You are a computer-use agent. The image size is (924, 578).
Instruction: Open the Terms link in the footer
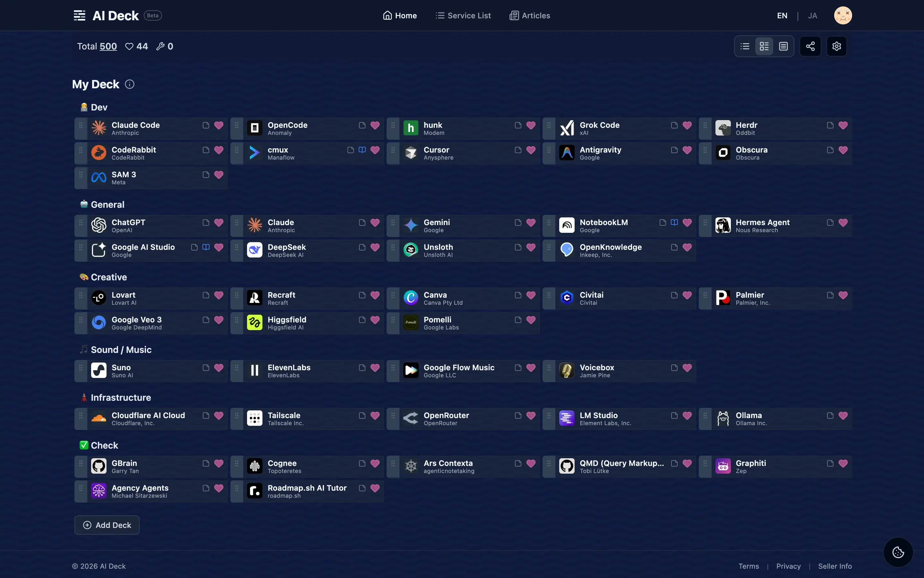tap(749, 566)
